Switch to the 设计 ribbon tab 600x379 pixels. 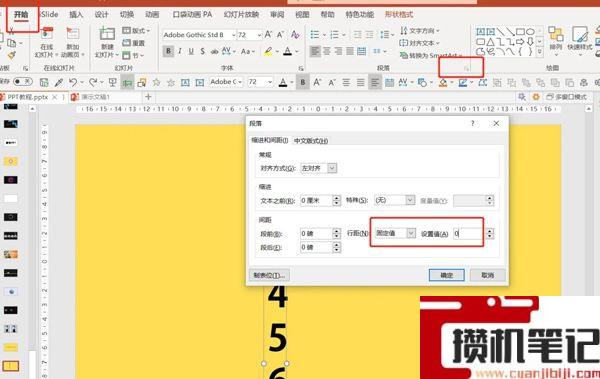pyautogui.click(x=101, y=15)
